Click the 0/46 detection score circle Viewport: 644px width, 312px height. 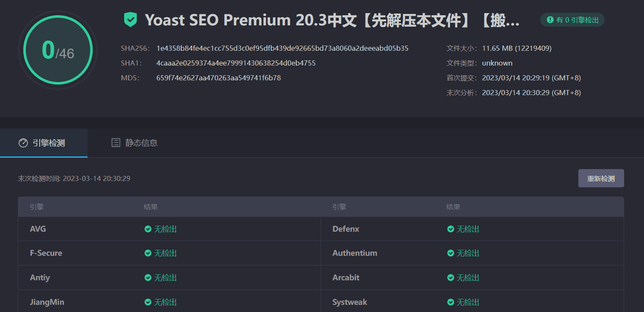point(58,50)
